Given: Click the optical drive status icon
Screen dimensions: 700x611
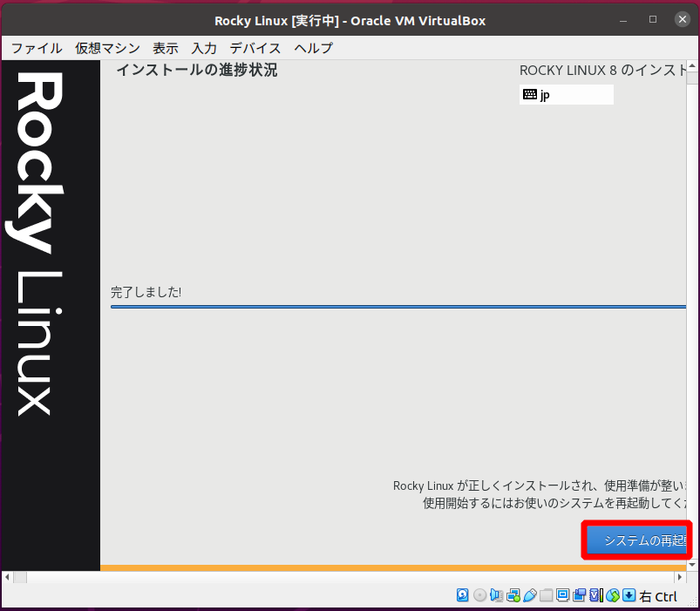Looking at the screenshot, I should point(480,595).
